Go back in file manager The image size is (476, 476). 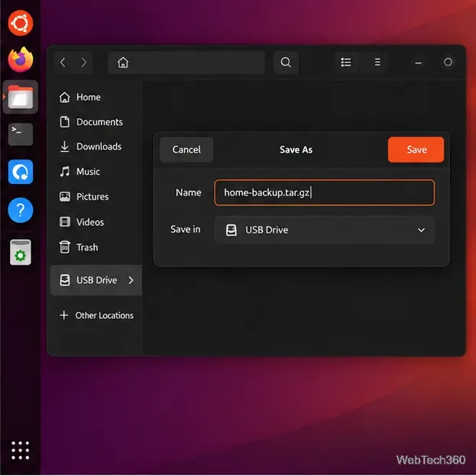[x=63, y=63]
